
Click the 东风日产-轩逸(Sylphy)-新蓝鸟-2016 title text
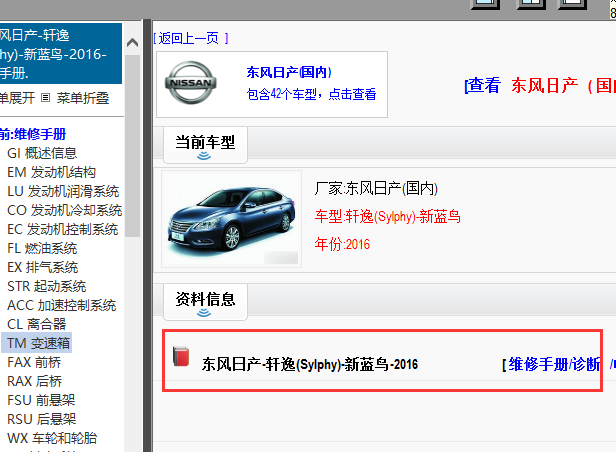point(310,364)
